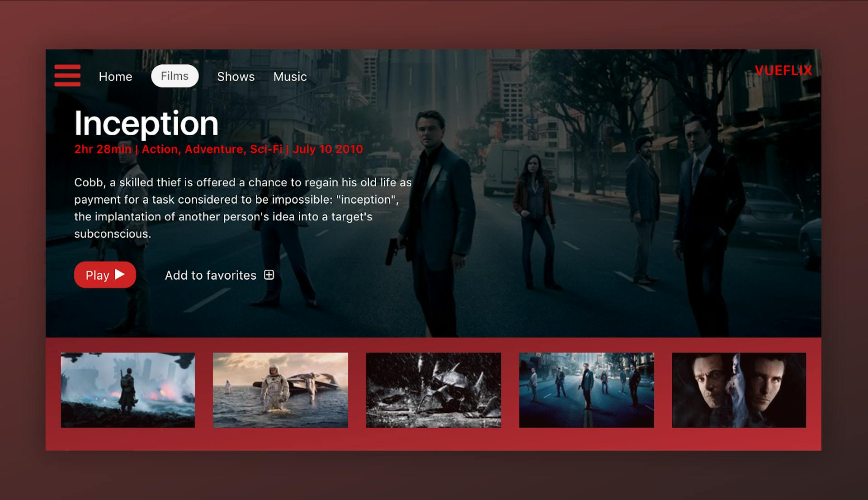Navigate to Home
Screen dimensions: 868x500
[x=115, y=76]
